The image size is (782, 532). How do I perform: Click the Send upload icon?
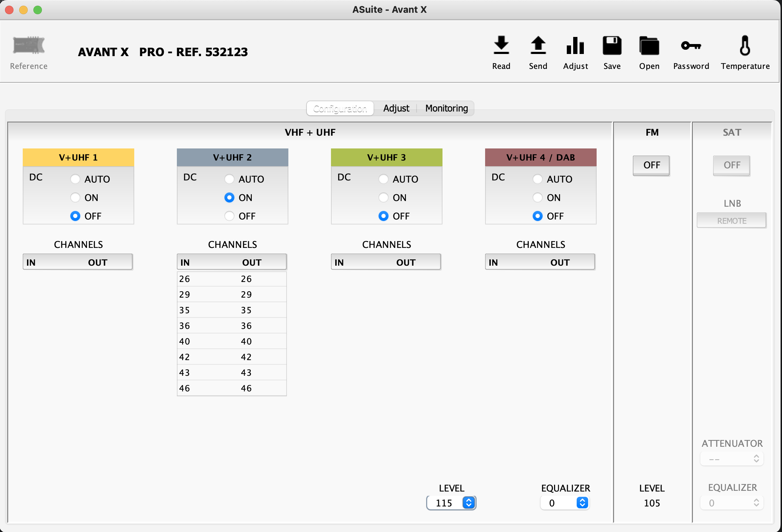pos(538,45)
